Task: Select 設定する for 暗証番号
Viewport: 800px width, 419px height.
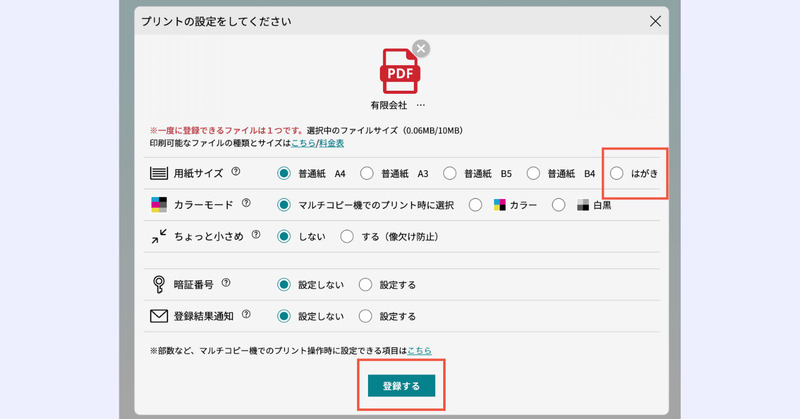Action: pos(365,285)
